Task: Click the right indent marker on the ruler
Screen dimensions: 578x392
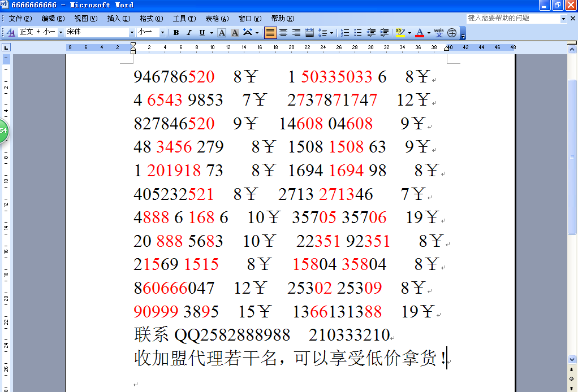Action: 446,48
